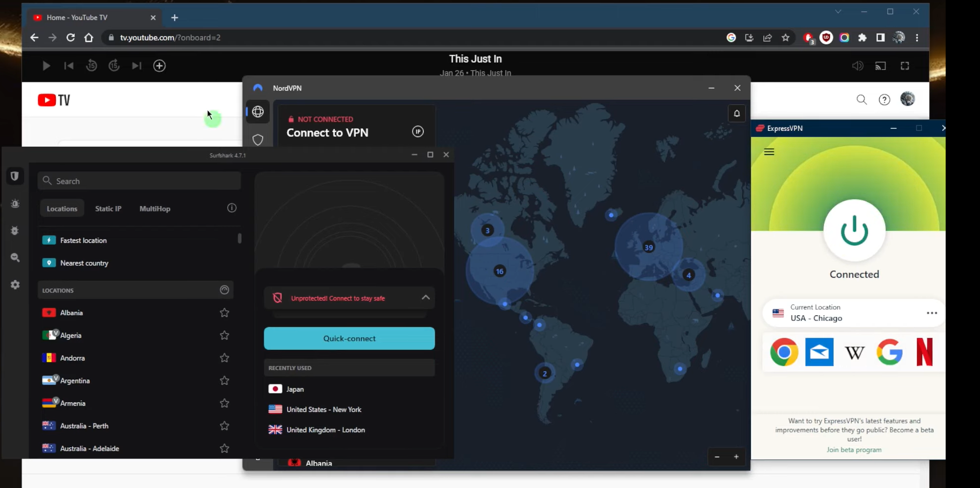Viewport: 980px width, 488px height.
Task: Switch to the MultiHop tab
Action: point(155,209)
